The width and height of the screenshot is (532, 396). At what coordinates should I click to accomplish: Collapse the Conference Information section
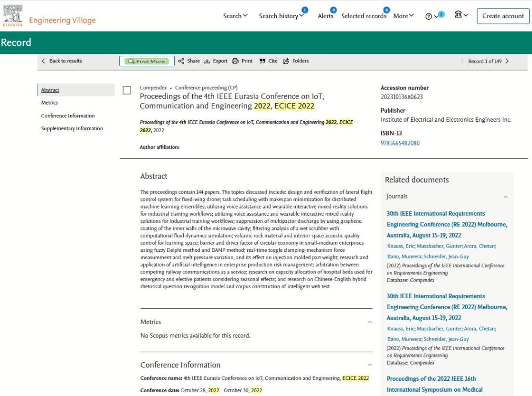370,365
